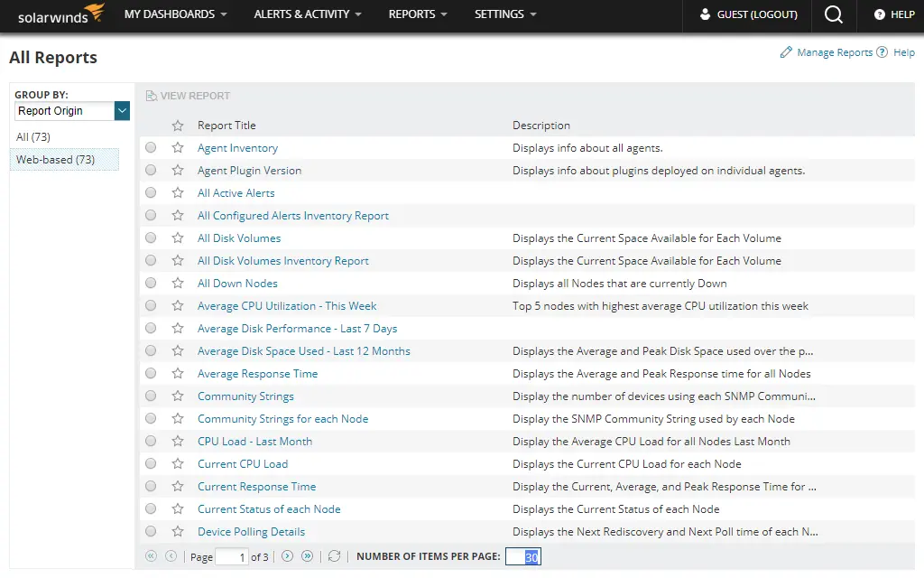The height and width of the screenshot is (578, 924).
Task: Click the pencil icon next to Manage Reports
Action: (x=786, y=52)
